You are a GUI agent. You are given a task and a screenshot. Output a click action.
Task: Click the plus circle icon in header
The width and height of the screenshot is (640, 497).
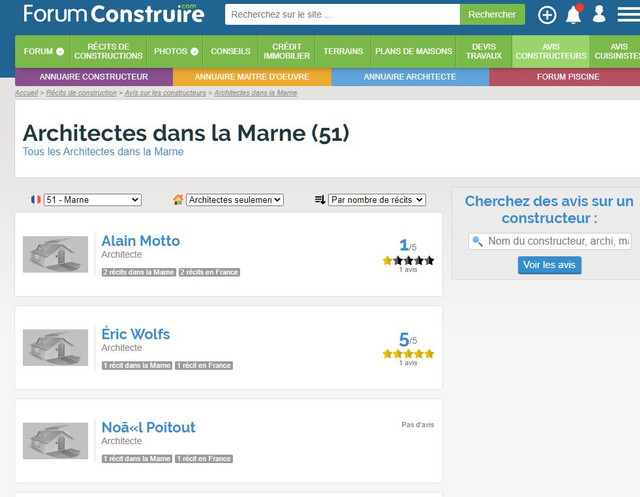(x=547, y=15)
